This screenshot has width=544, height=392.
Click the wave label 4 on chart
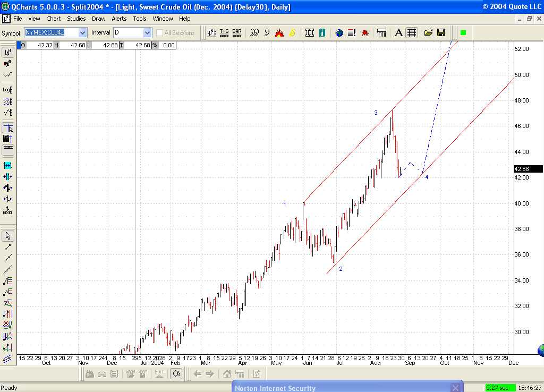(x=427, y=177)
